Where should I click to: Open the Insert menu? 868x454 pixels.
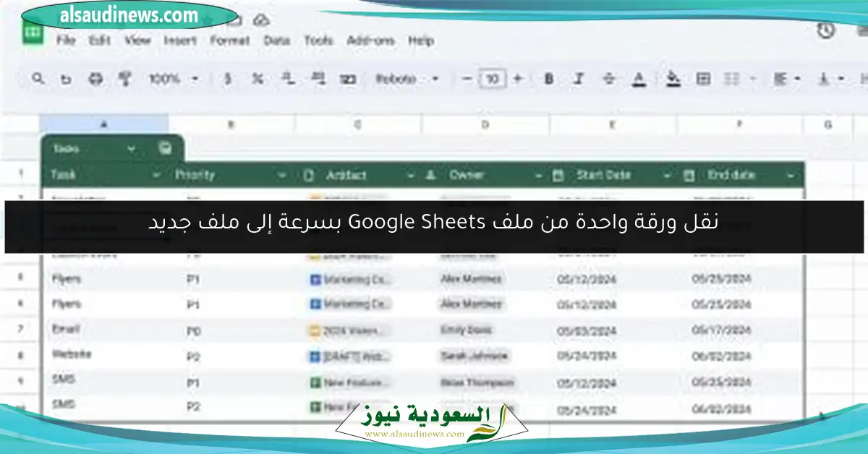tap(180, 40)
